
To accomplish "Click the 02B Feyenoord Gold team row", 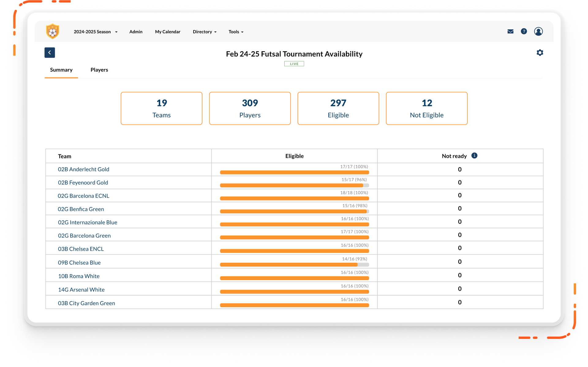I will [83, 182].
